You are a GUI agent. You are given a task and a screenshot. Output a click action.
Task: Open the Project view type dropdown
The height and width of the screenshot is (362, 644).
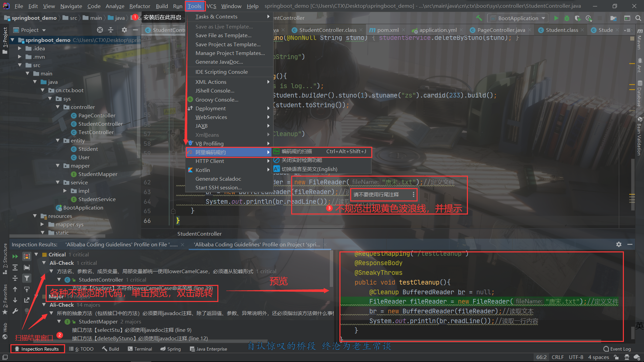tap(30, 30)
